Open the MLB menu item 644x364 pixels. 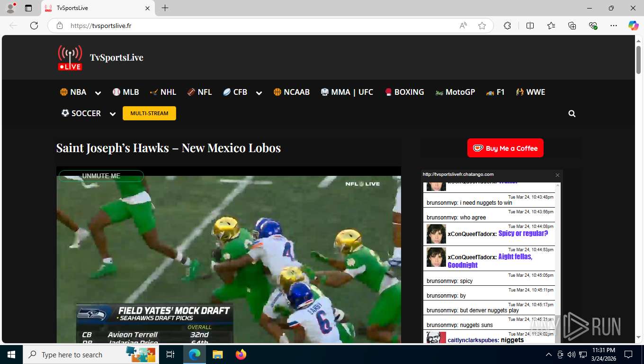coord(125,92)
